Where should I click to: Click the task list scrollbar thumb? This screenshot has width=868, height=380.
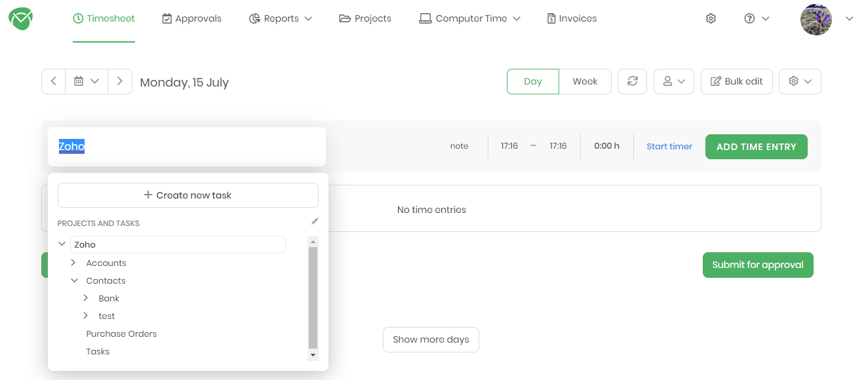tap(313, 297)
